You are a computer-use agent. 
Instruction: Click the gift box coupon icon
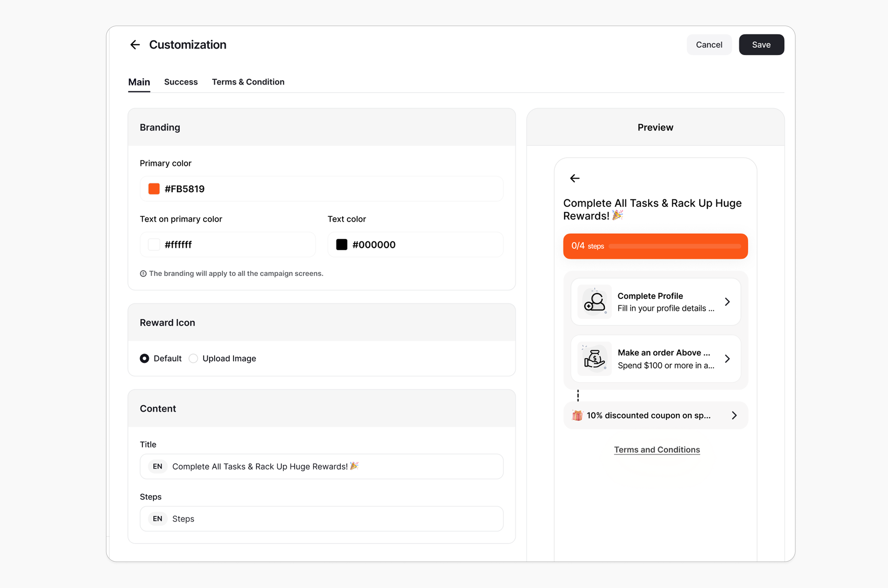pyautogui.click(x=577, y=416)
